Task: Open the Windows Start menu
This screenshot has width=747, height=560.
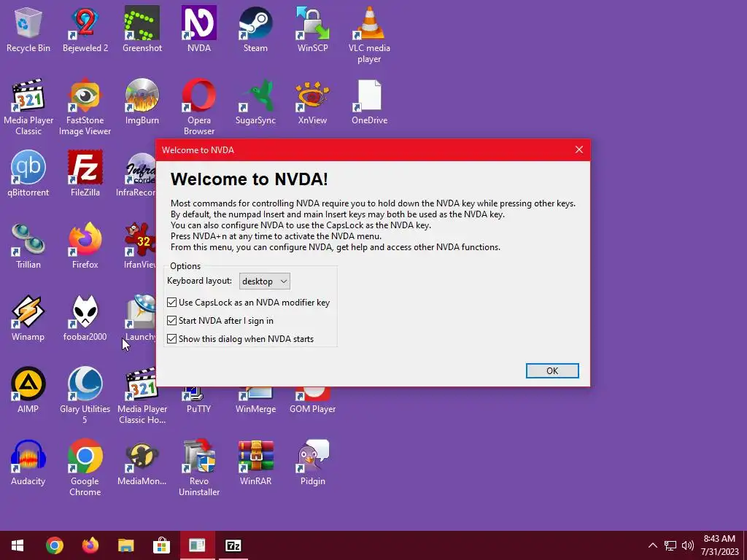Action: (x=18, y=545)
